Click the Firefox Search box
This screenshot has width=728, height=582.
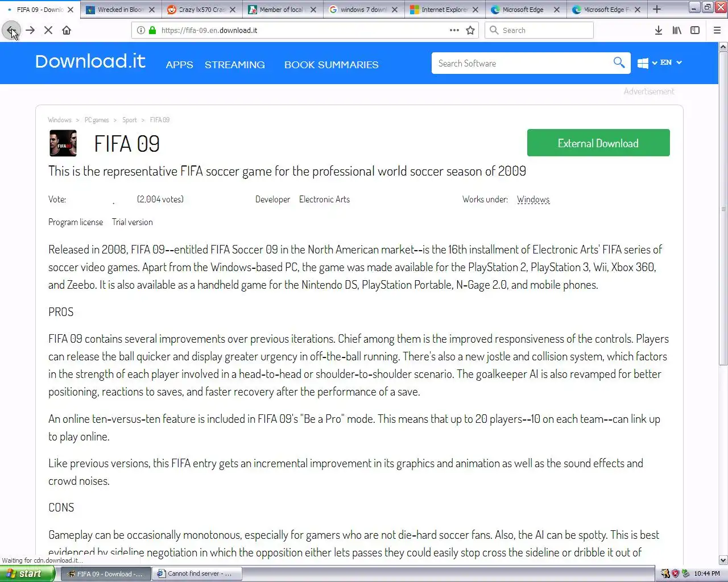(x=539, y=30)
